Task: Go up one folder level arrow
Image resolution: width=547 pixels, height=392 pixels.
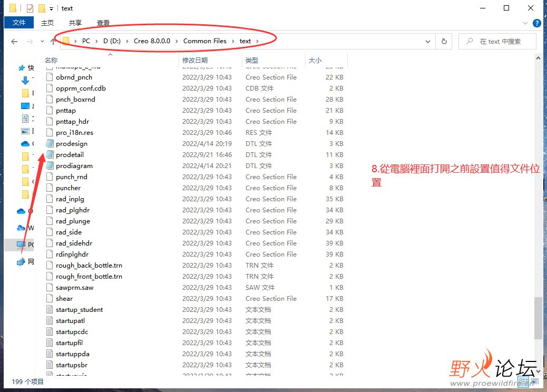Action: click(53, 42)
